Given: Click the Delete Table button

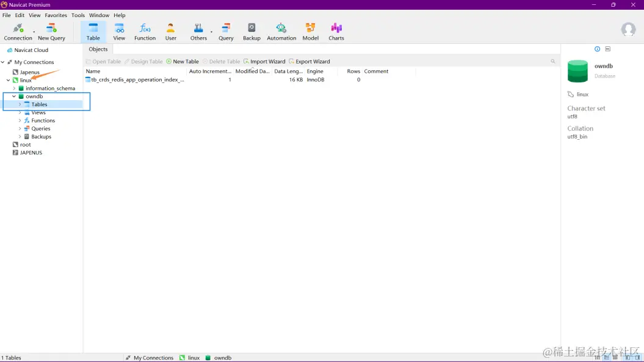Looking at the screenshot, I should coord(221,61).
